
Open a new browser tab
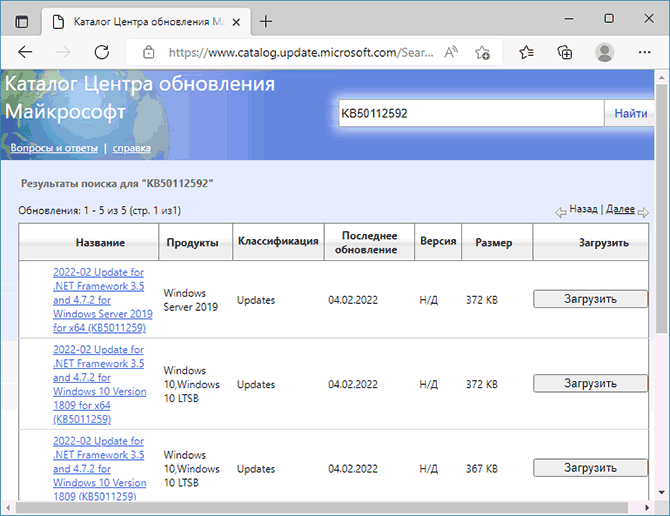pos(266,21)
